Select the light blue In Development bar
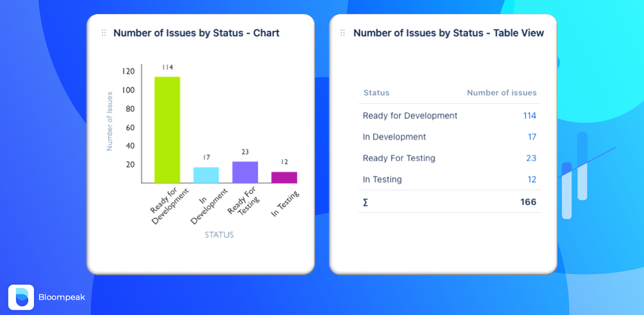Image resolution: width=644 pixels, height=315 pixels. tap(206, 175)
